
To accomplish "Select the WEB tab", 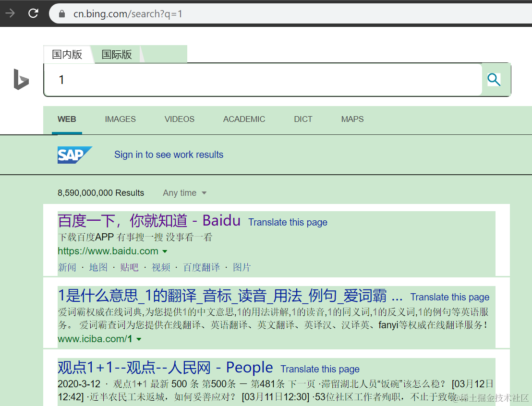I will [x=67, y=119].
